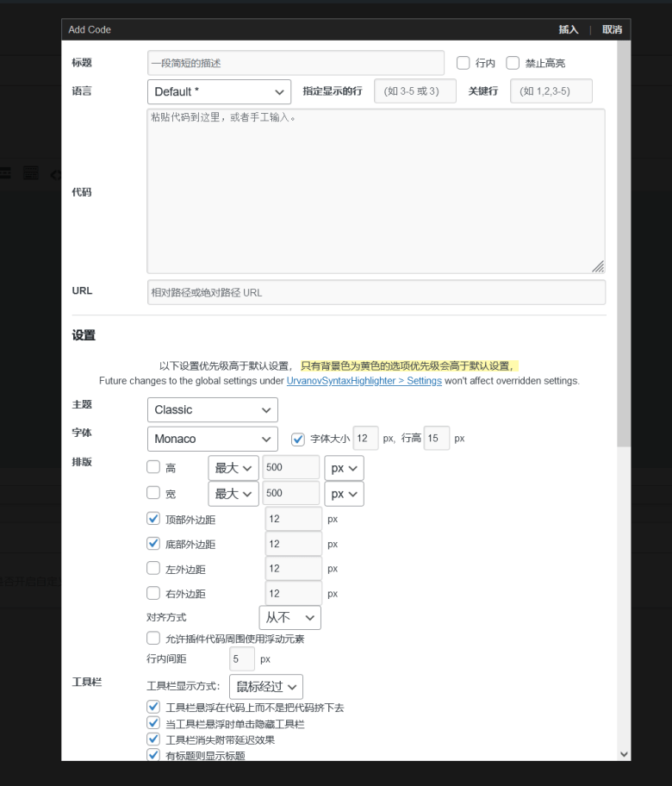672x786 pixels.
Task: Click inside the 代码 text area
Action: [376, 191]
